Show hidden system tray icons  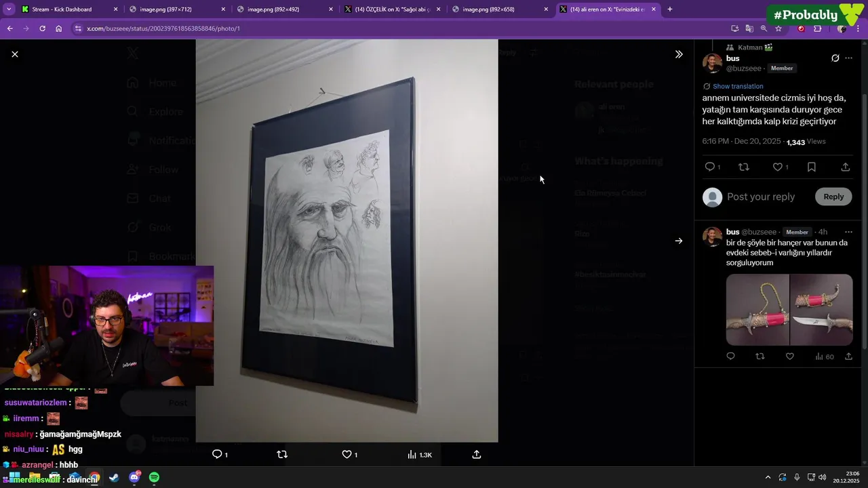tap(768, 477)
